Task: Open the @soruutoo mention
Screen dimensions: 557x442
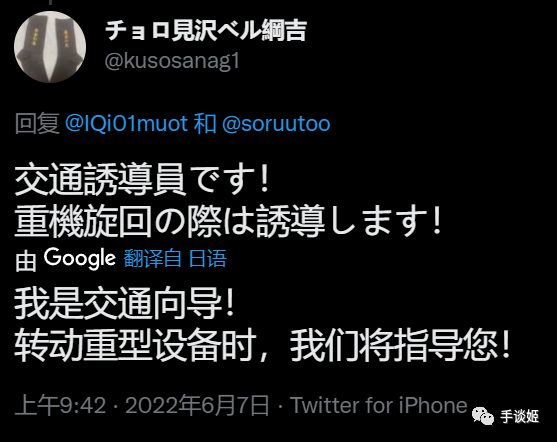Action: (x=276, y=124)
